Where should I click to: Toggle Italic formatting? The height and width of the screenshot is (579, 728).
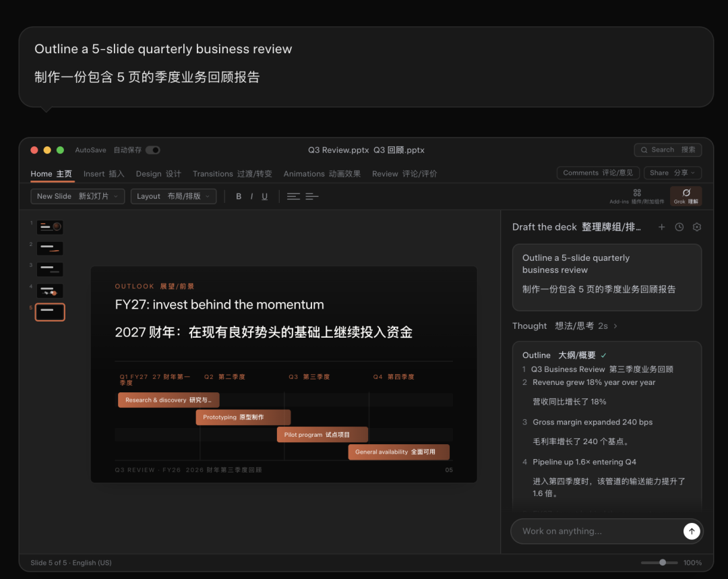pos(251,196)
